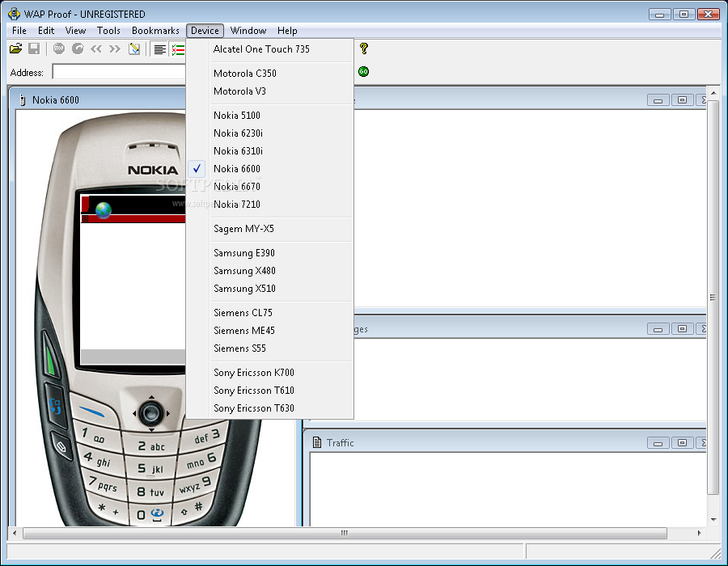Tap the phone's star key

tap(108, 509)
